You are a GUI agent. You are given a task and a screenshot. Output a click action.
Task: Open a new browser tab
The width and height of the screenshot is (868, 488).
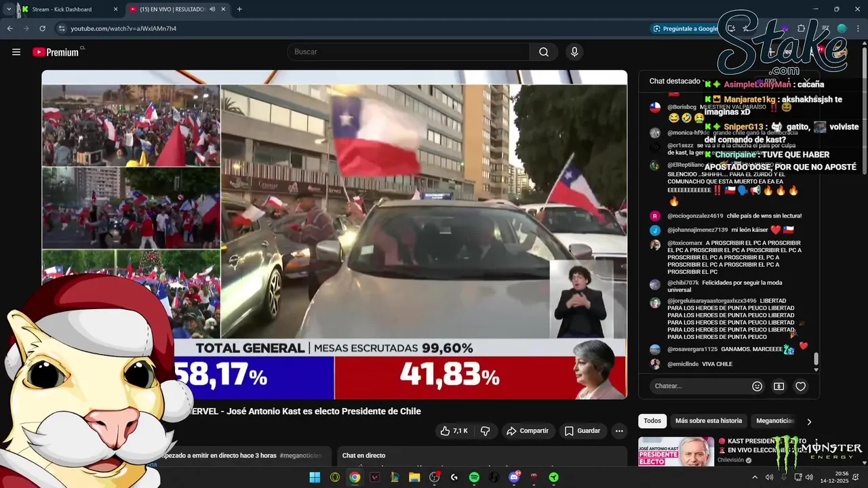(239, 9)
